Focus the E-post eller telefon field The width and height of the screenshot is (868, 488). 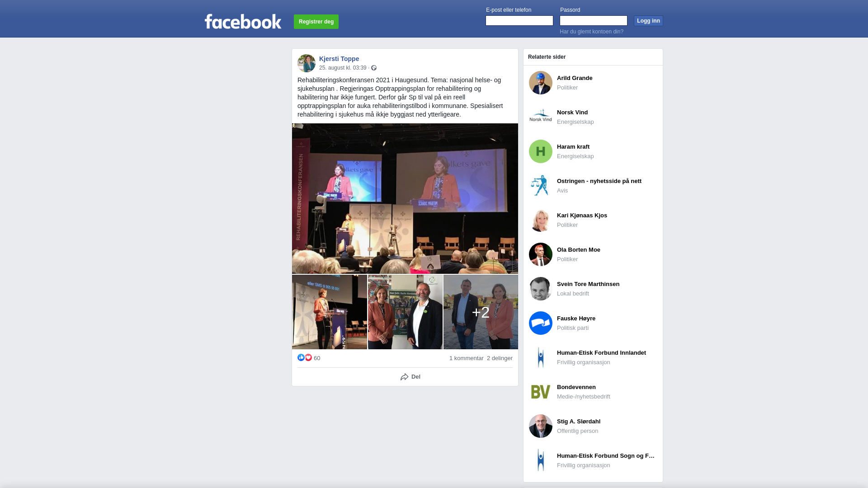(519, 20)
